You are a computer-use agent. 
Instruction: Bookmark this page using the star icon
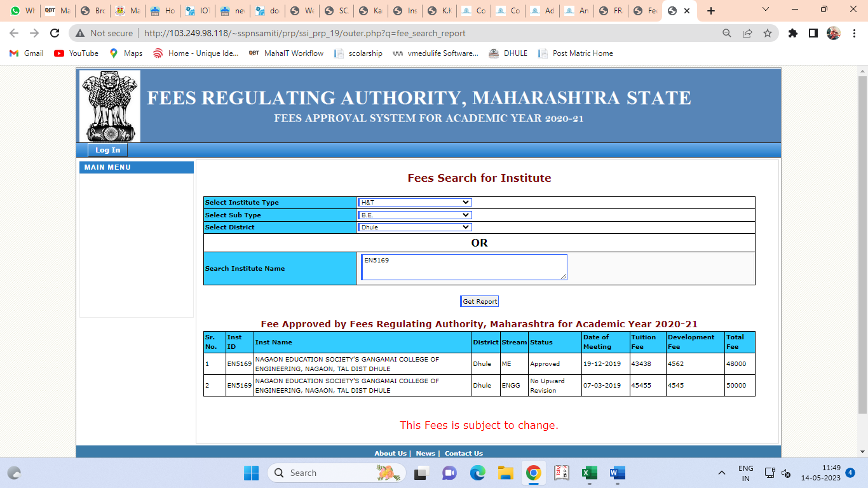click(x=768, y=33)
